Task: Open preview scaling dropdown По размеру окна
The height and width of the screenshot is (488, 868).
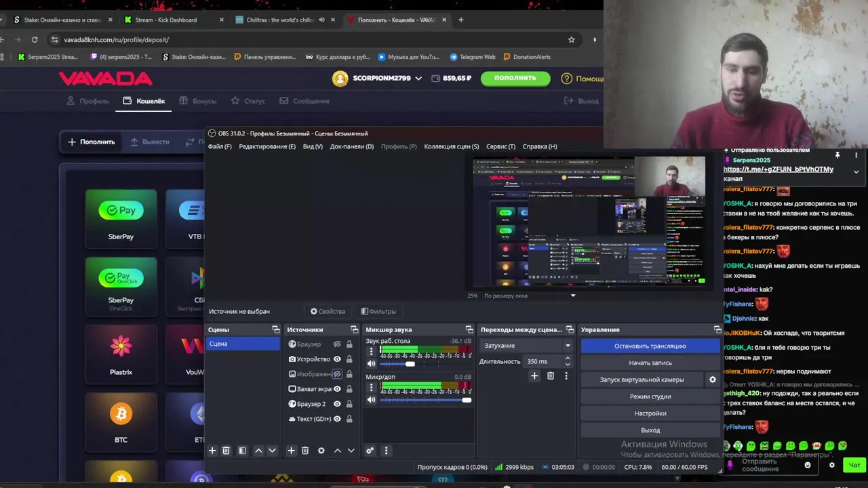Action: coord(529,296)
